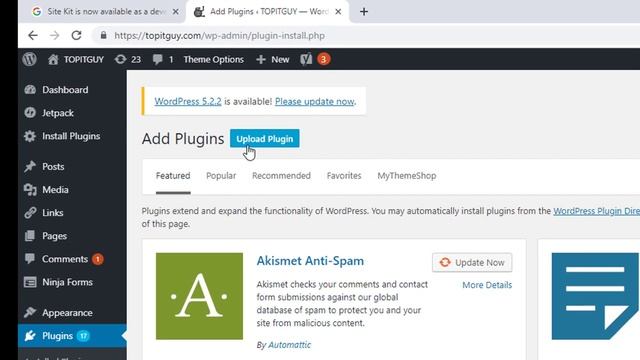This screenshot has height=360, width=640.
Task: Click the browser forward arrow
Action: (x=54, y=36)
